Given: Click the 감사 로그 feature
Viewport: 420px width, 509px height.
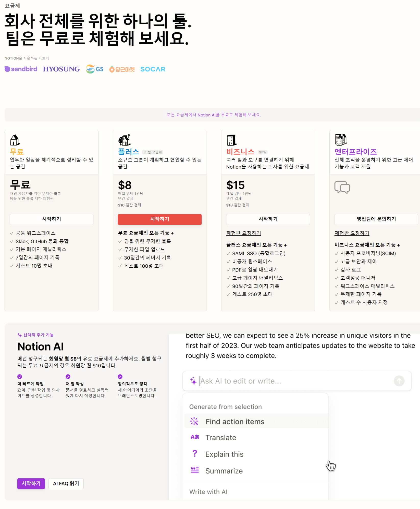Looking at the screenshot, I should [351, 270].
